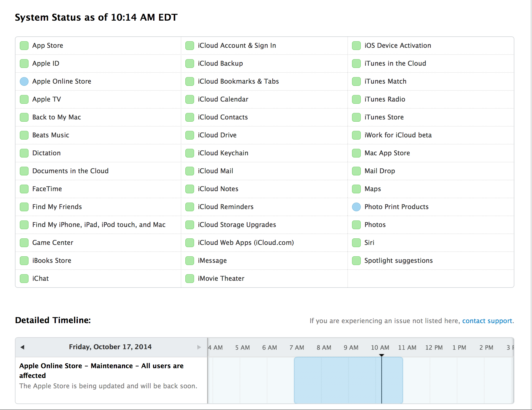Viewport: 532px width, 410px height.
Task: Click Find My iPhone, iPad, iPod touch label
Action: pos(99,225)
